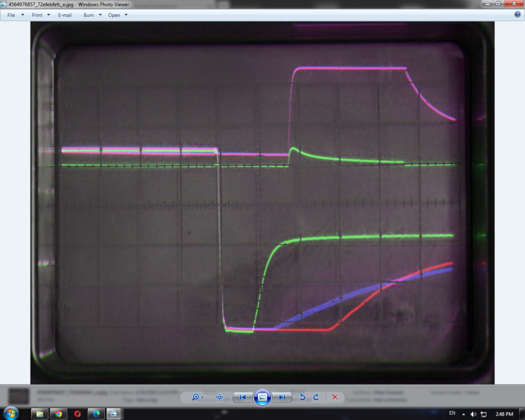Open the Help question mark icon
Image resolution: width=525 pixels, height=420 pixels.
518,15
